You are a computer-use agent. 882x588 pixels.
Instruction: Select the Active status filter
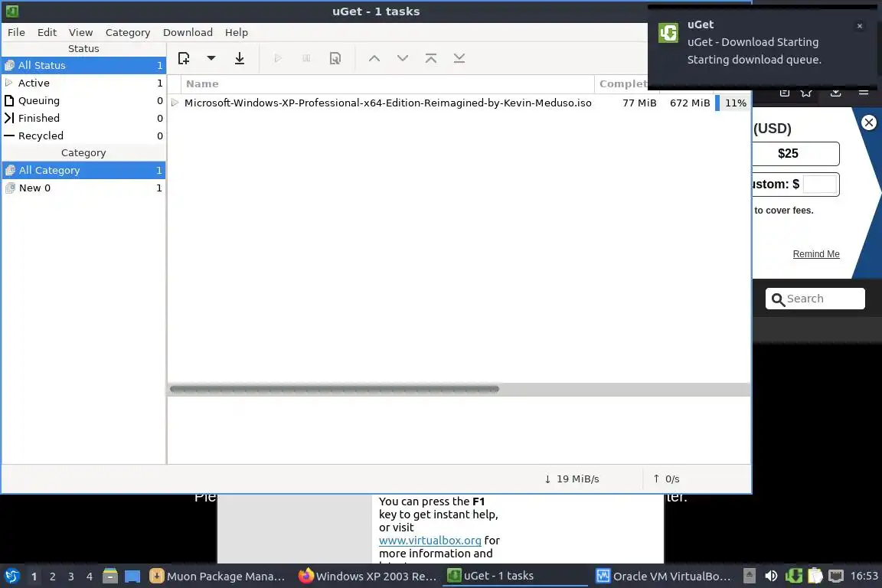click(83, 83)
